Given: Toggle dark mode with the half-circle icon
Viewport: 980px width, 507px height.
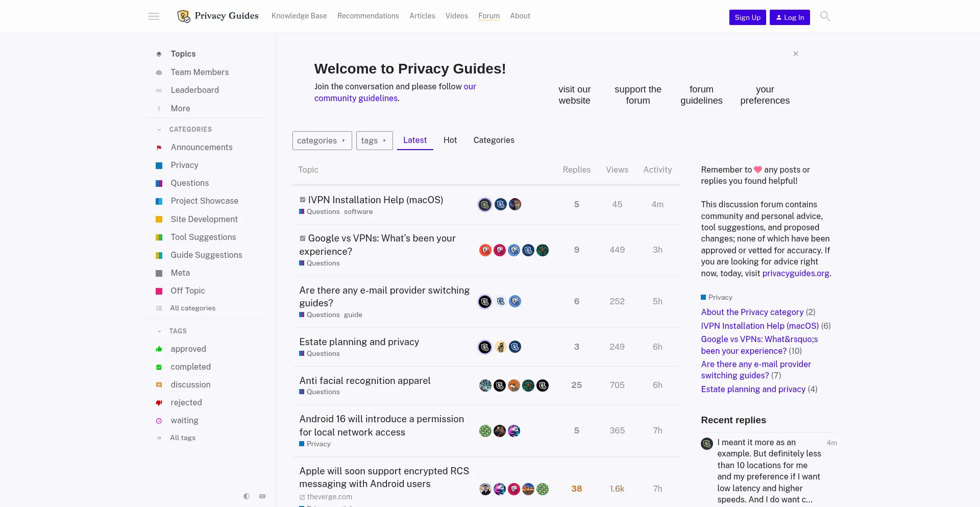Looking at the screenshot, I should [246, 496].
